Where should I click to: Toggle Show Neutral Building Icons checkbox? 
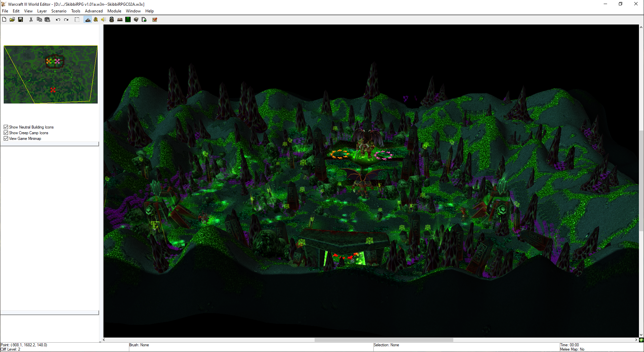tap(6, 127)
